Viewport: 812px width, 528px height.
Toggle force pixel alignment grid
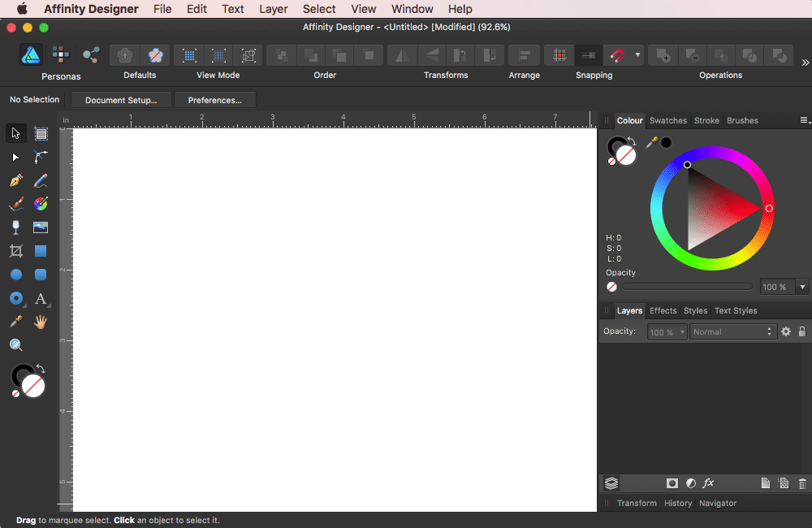pyautogui.click(x=559, y=55)
